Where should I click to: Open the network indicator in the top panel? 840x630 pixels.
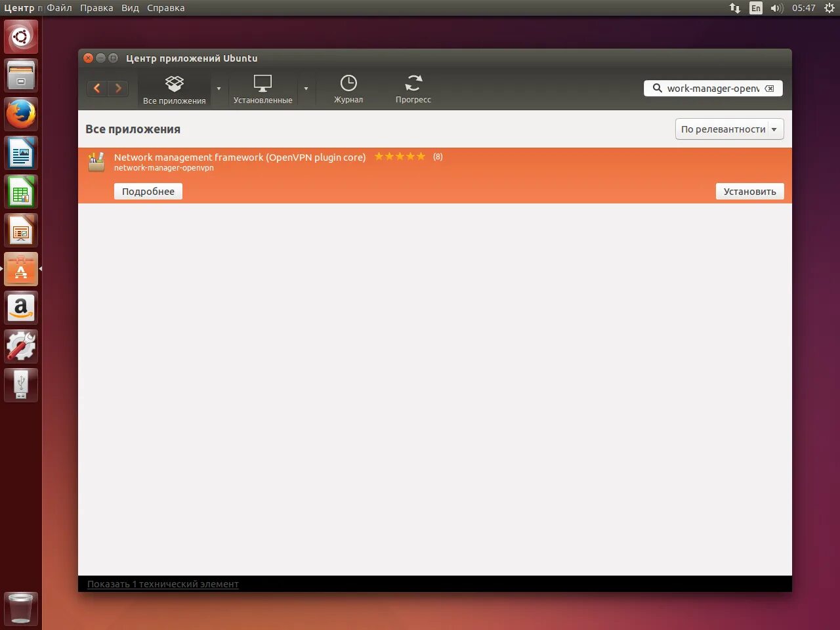click(735, 8)
